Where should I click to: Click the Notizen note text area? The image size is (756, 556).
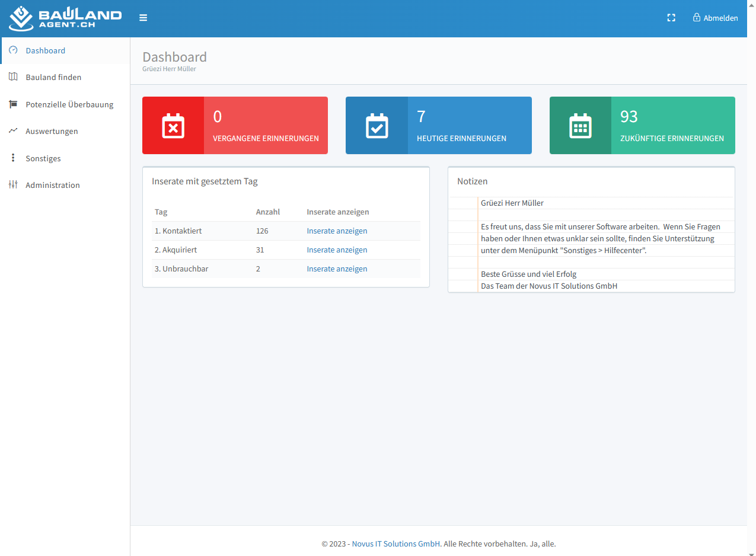[599, 244]
